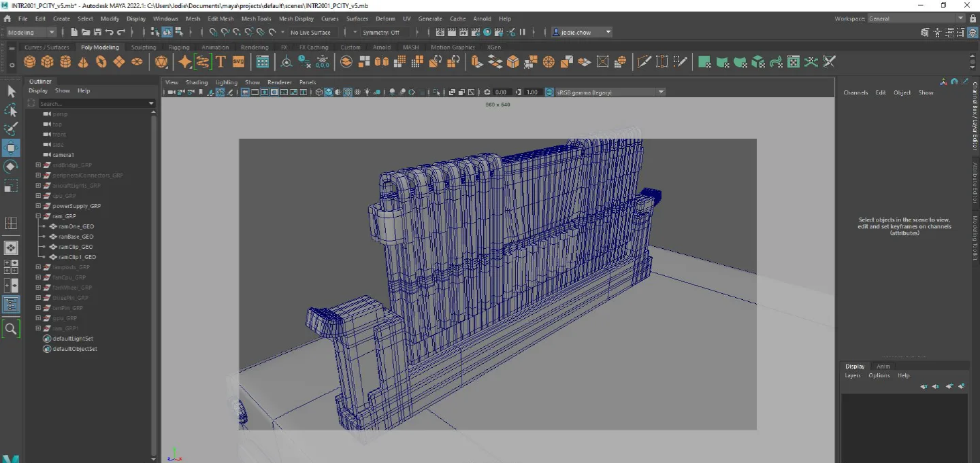Create a new scene from the status line
980x463 pixels.
(74, 32)
